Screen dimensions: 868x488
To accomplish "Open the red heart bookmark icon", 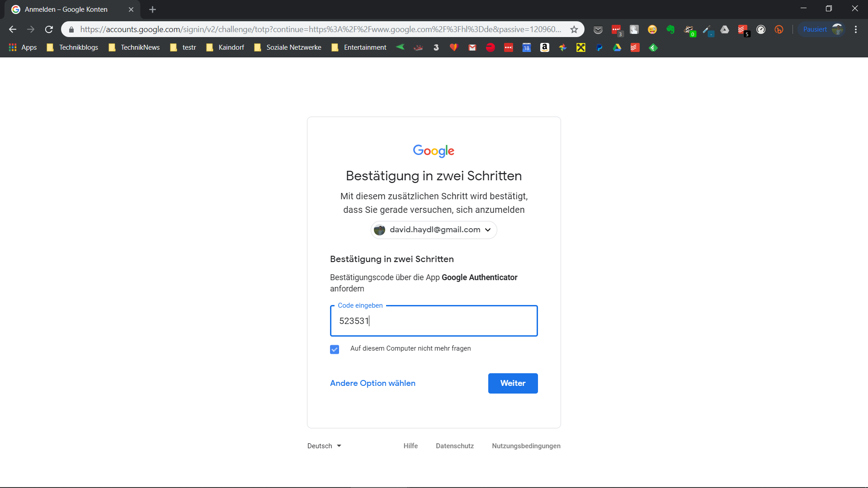I will [454, 47].
